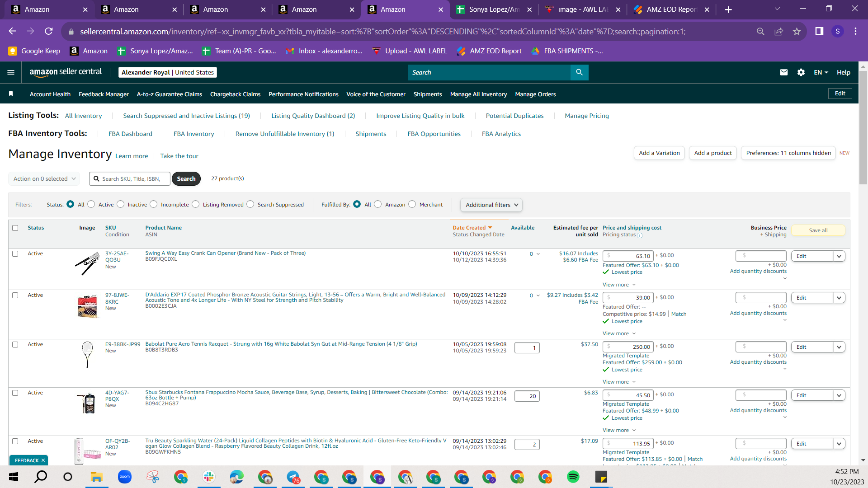Click the price field showing 63.10

tap(628, 256)
